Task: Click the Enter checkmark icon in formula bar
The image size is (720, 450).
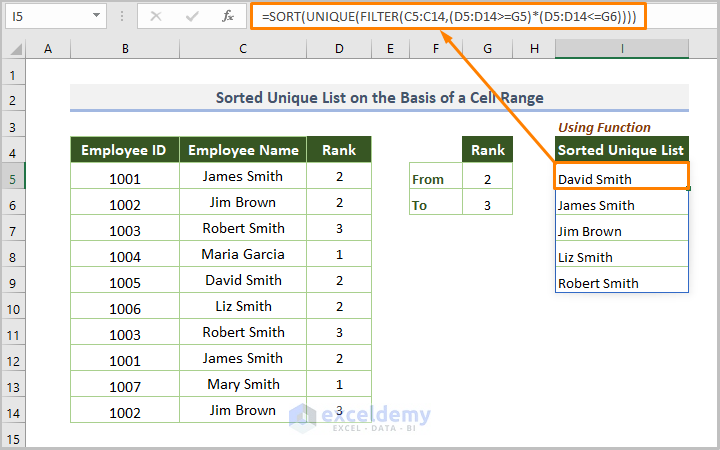Action: 191,17
